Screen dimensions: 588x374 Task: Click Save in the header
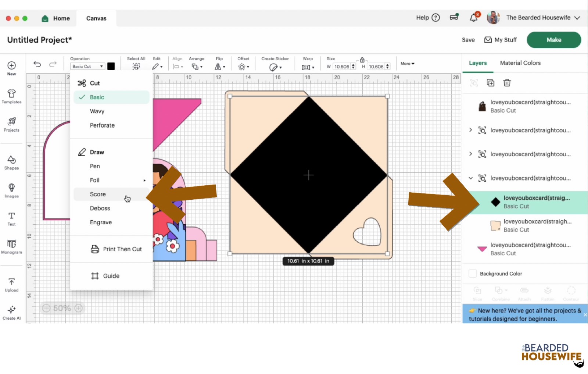coord(468,40)
